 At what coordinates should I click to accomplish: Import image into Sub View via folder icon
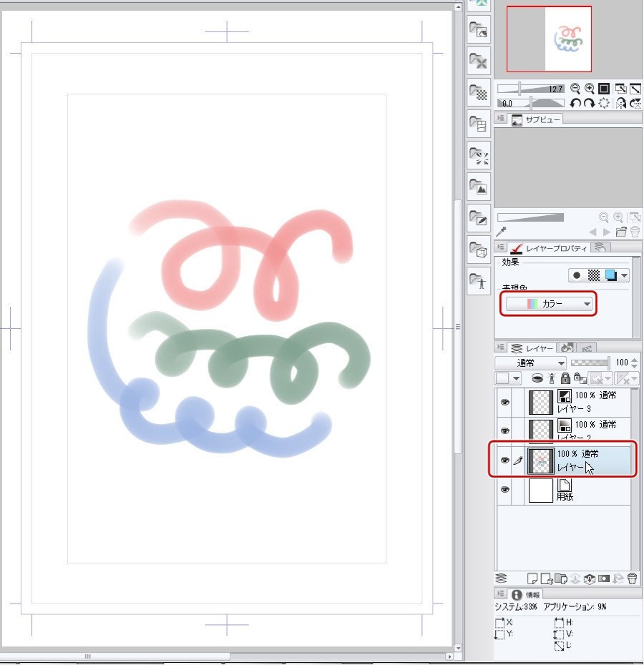click(622, 232)
